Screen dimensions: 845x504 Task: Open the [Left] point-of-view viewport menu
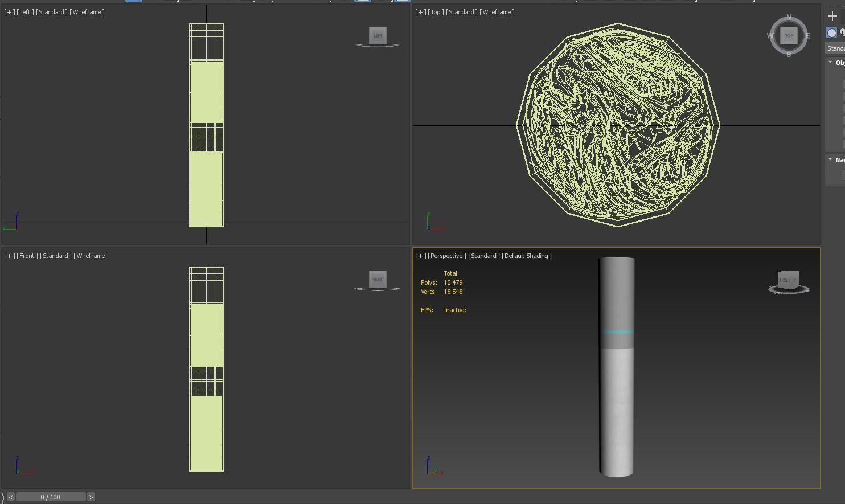tap(25, 12)
